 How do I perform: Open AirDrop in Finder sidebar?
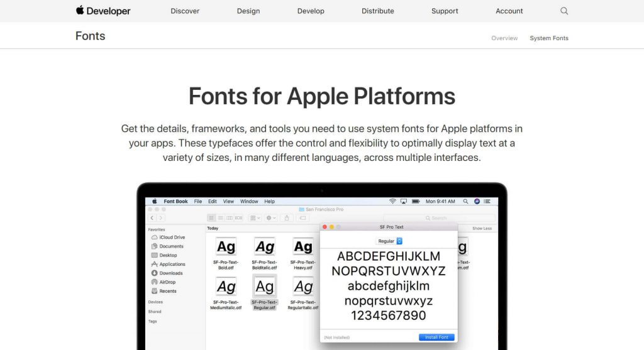167,282
